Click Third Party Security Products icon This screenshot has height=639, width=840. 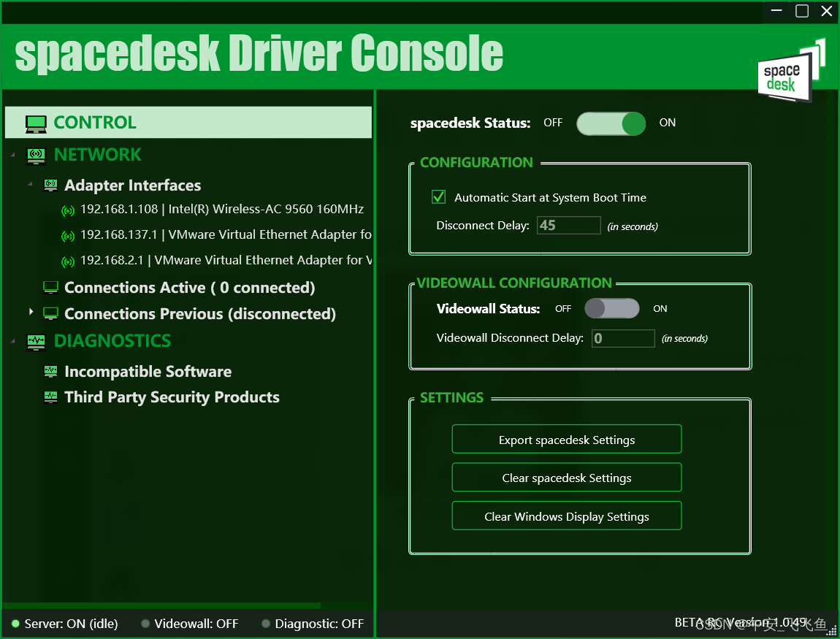[x=51, y=397]
